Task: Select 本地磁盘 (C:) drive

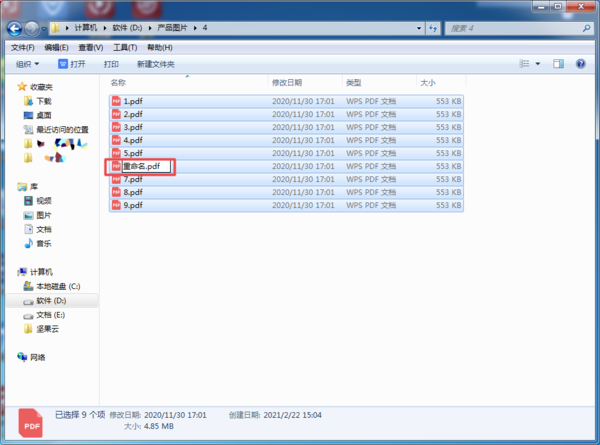Action: pyautogui.click(x=58, y=286)
